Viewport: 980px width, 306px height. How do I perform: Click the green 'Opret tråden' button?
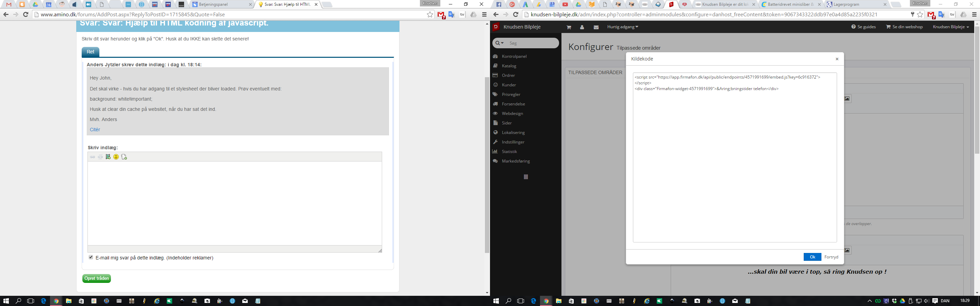pos(97,279)
